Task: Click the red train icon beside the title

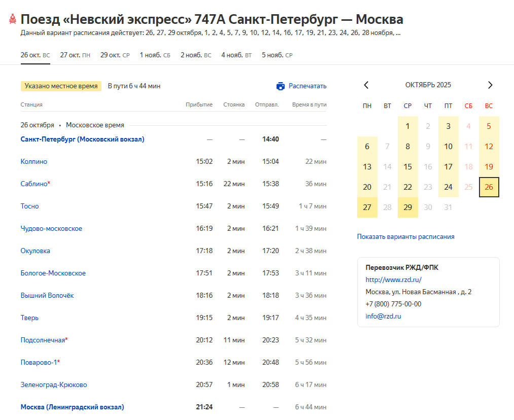Action: coord(13,19)
